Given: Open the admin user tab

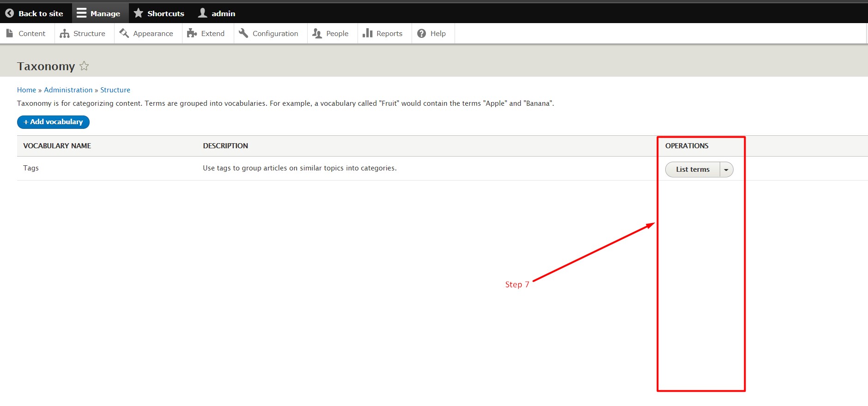Looking at the screenshot, I should point(218,13).
